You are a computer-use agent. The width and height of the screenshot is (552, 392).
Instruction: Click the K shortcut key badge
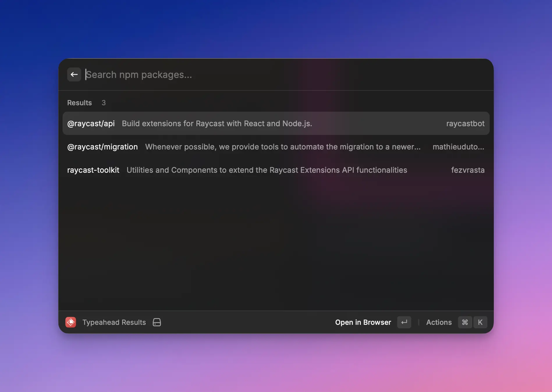click(480, 322)
